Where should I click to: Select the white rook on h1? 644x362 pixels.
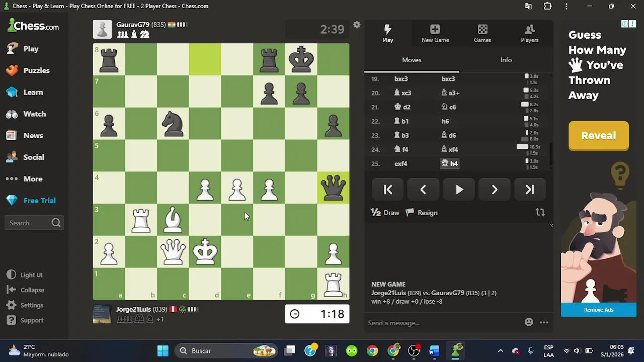pyautogui.click(x=333, y=284)
